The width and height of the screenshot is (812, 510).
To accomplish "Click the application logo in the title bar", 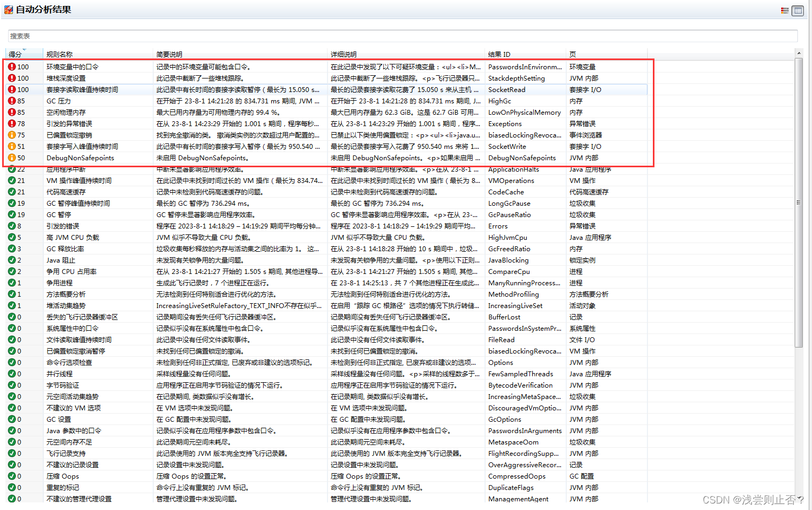I will (x=8, y=10).
